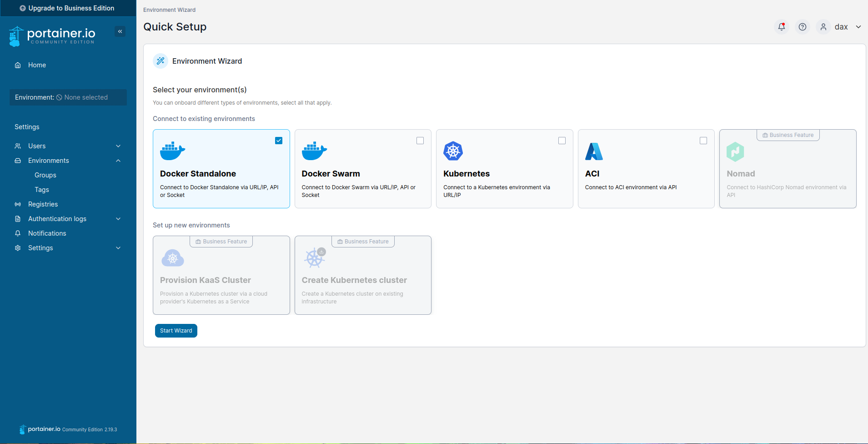
Task: Open the help question mark icon
Action: (x=803, y=27)
